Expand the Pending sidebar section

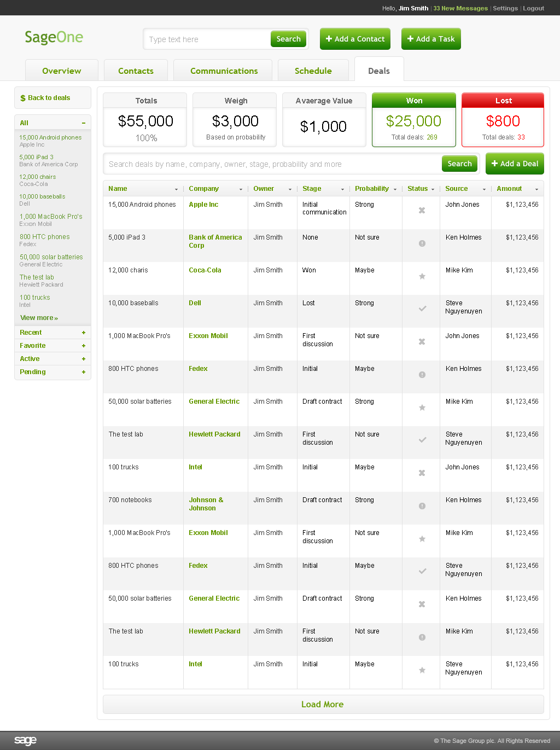tap(84, 372)
